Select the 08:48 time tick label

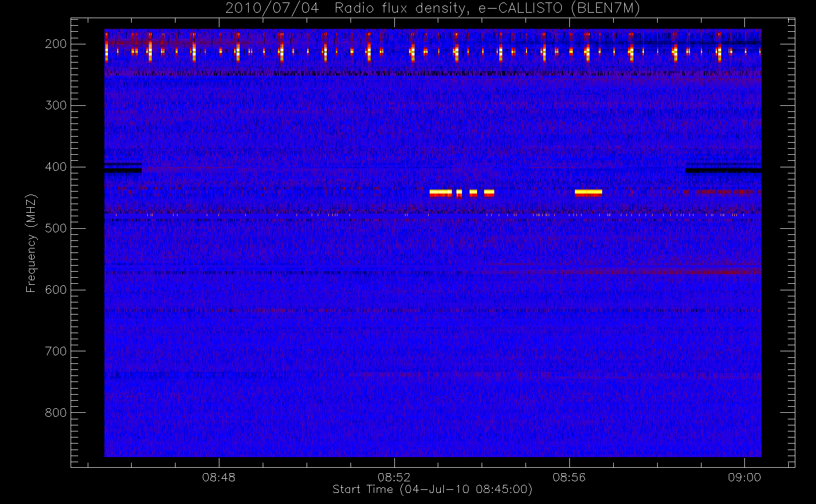tap(219, 477)
